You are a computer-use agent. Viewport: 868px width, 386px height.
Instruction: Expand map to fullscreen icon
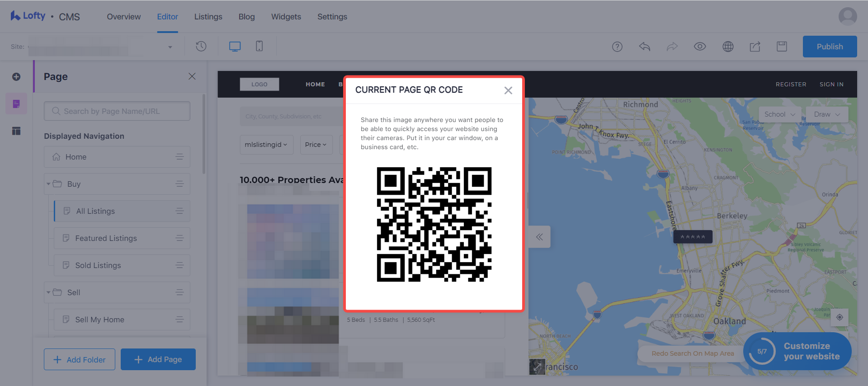tap(537, 367)
